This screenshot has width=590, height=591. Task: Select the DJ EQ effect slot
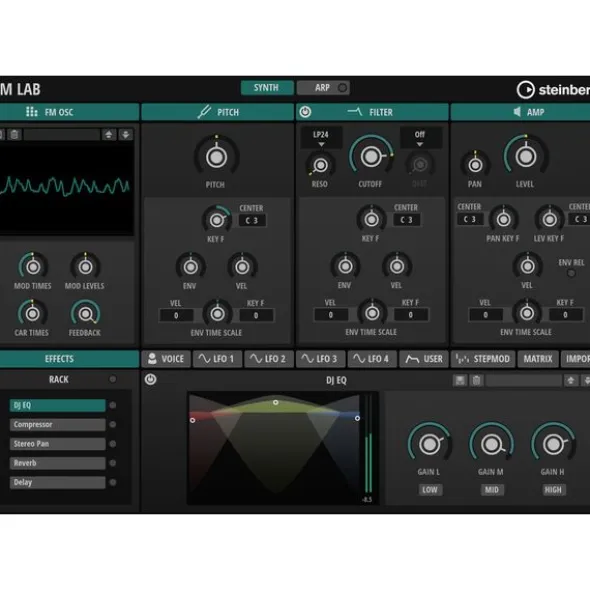(58, 405)
